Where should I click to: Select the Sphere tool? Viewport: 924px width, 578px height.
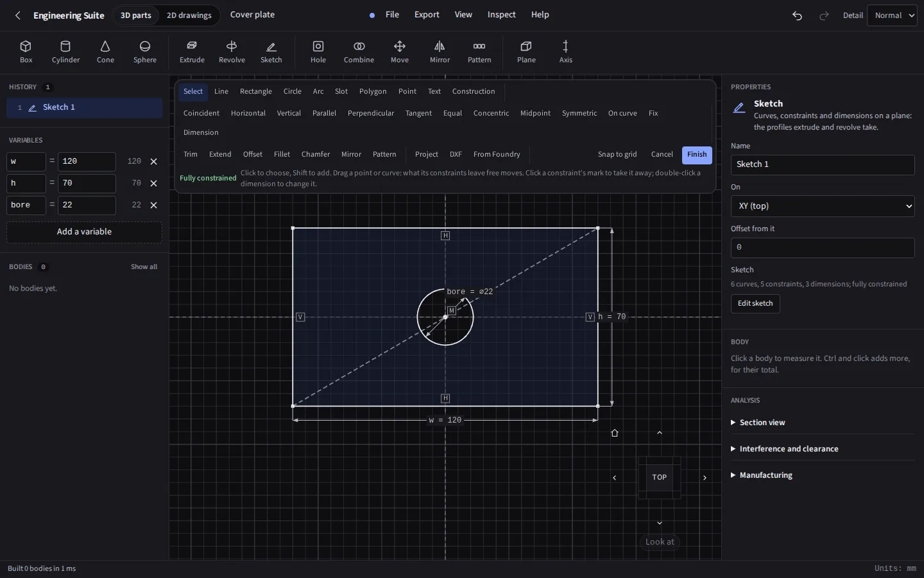point(145,51)
